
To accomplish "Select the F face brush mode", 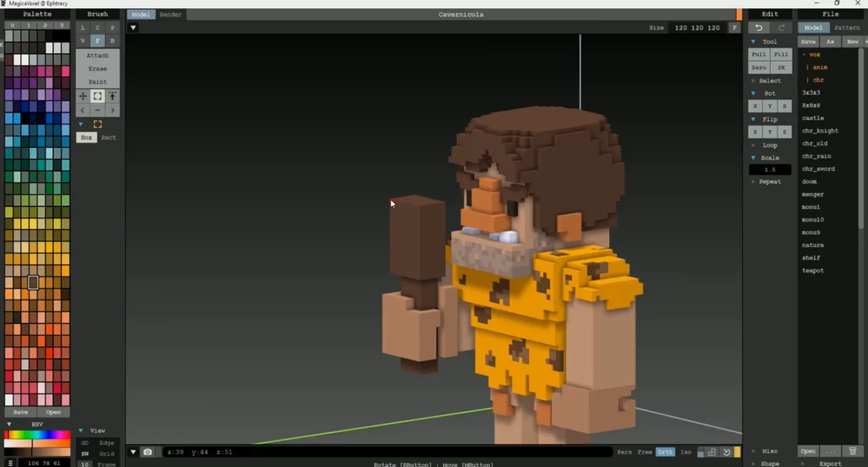I will tap(98, 41).
